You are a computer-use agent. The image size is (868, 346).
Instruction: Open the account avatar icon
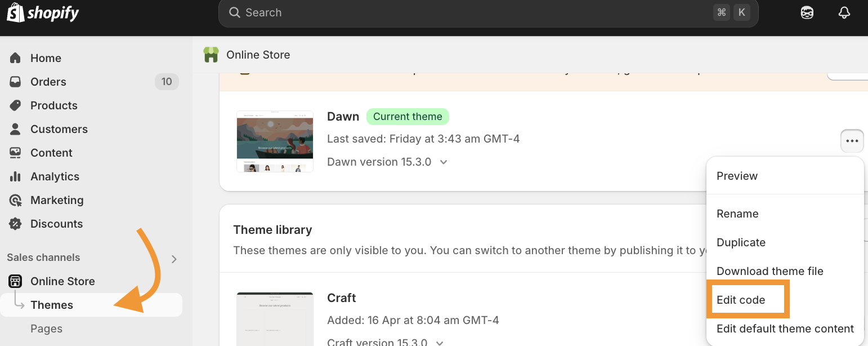(807, 13)
